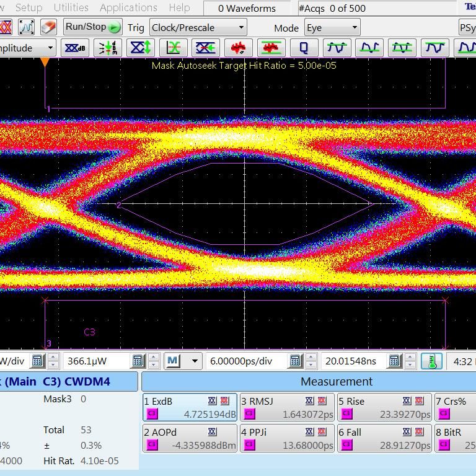Click the orange trigger position marker
The image size is (476, 476).
pyautogui.click(x=45, y=62)
